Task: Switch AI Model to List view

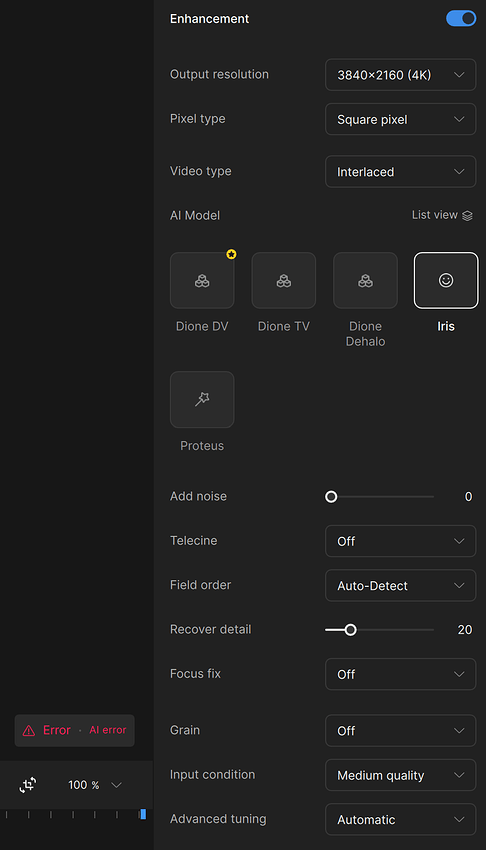Action: click(442, 215)
